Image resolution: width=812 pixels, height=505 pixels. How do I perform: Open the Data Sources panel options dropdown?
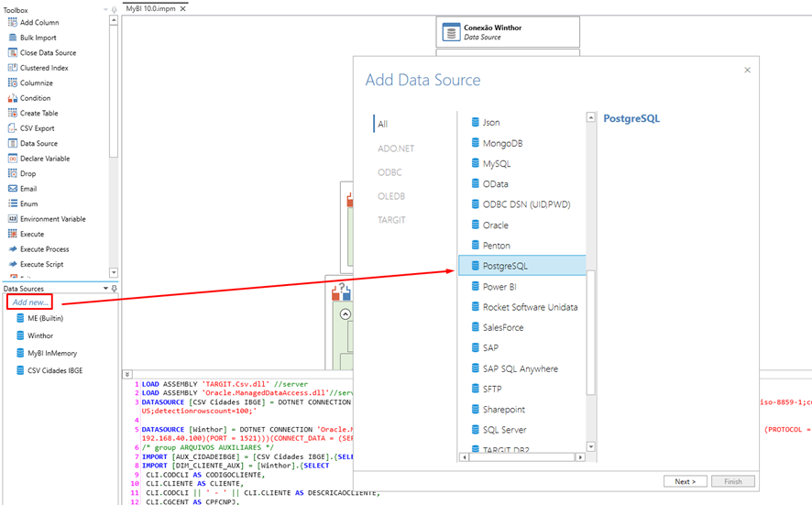[105, 288]
